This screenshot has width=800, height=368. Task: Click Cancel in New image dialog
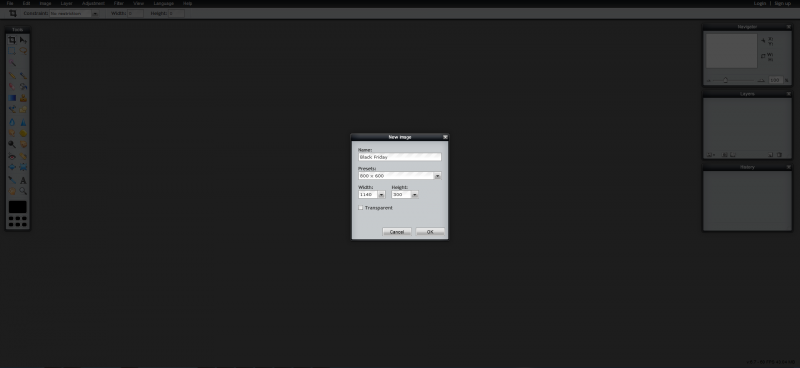397,232
